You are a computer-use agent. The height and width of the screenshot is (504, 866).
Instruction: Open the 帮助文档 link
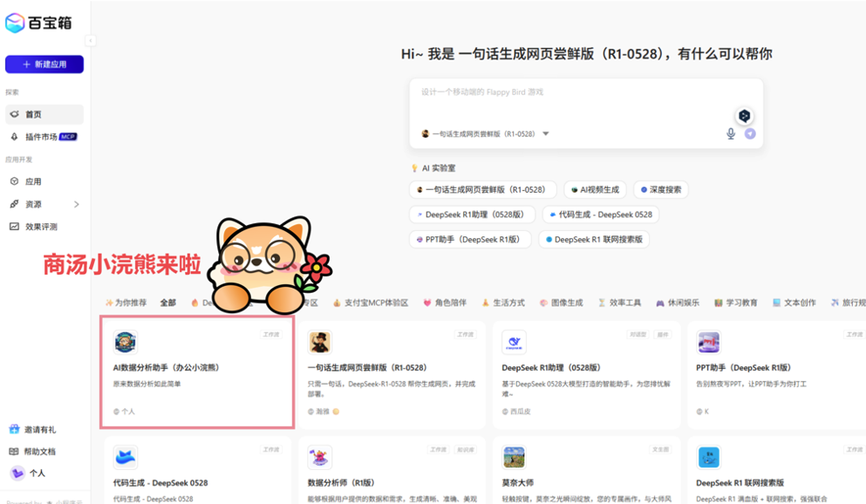pyautogui.click(x=38, y=452)
